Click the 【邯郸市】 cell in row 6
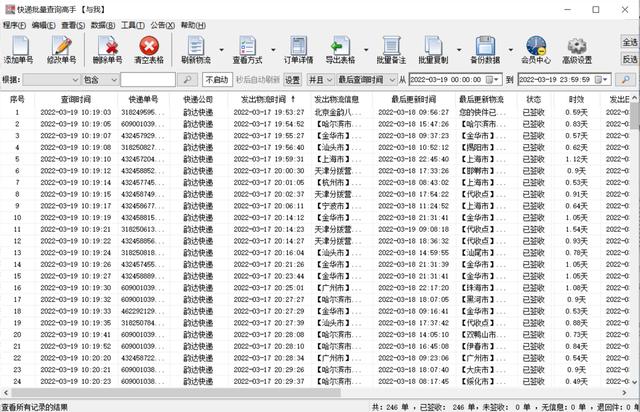 click(x=482, y=171)
